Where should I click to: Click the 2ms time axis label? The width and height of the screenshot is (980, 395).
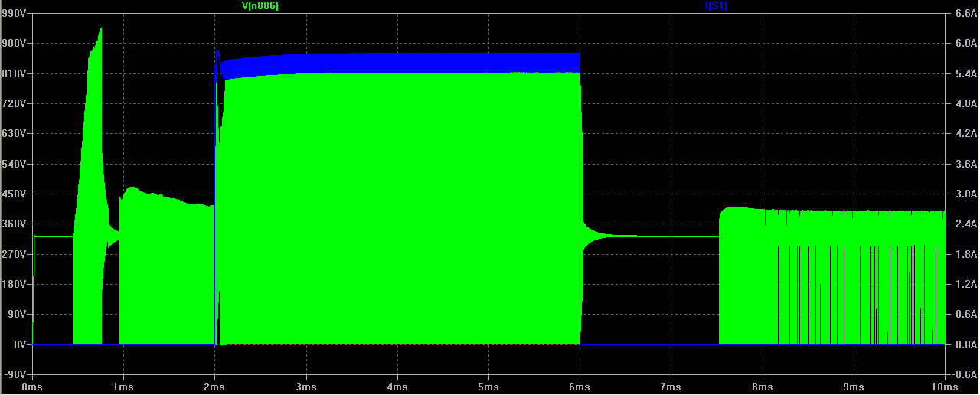215,388
